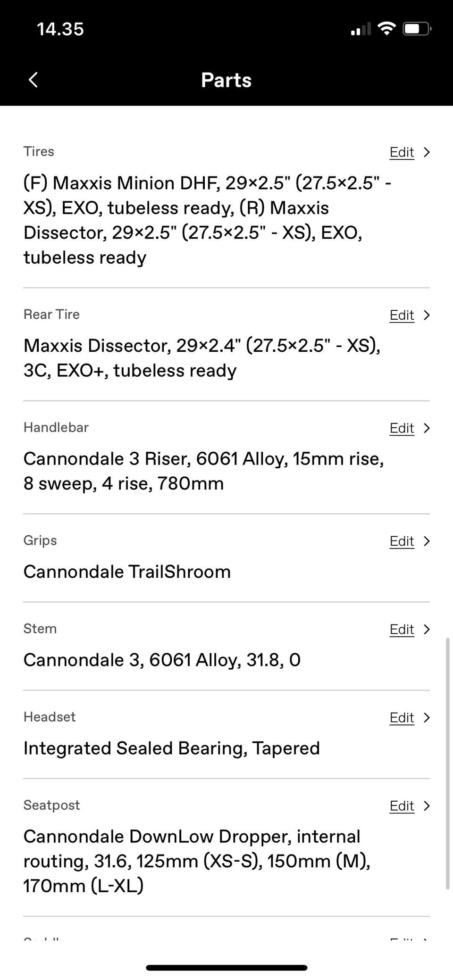Open Rear Tire chevron arrow

427,315
